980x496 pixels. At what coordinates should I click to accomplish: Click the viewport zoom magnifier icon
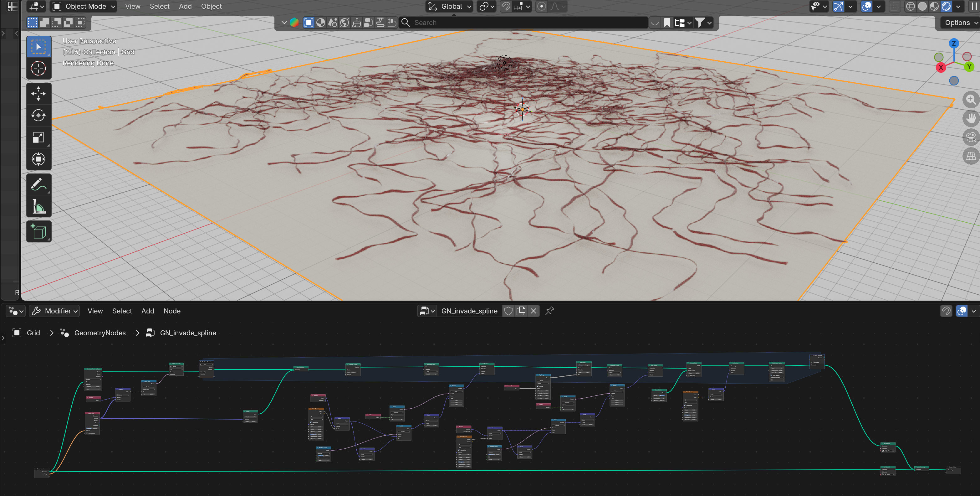point(971,99)
